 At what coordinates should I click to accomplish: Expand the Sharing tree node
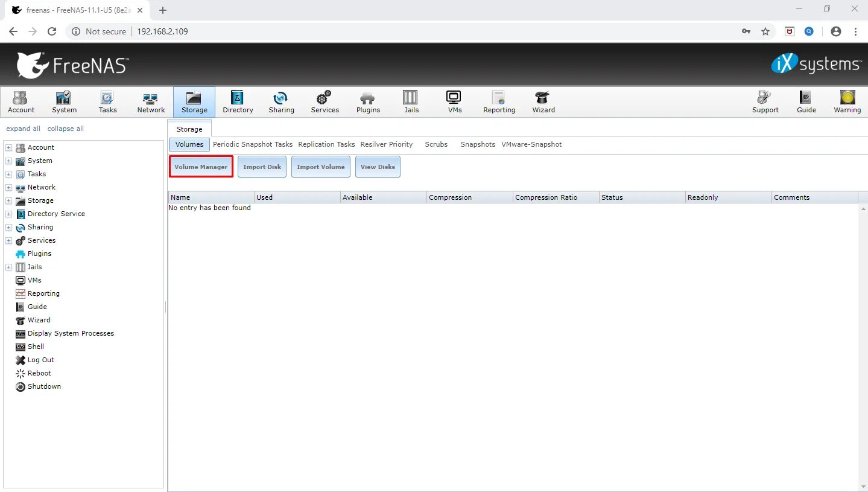[9, 228]
